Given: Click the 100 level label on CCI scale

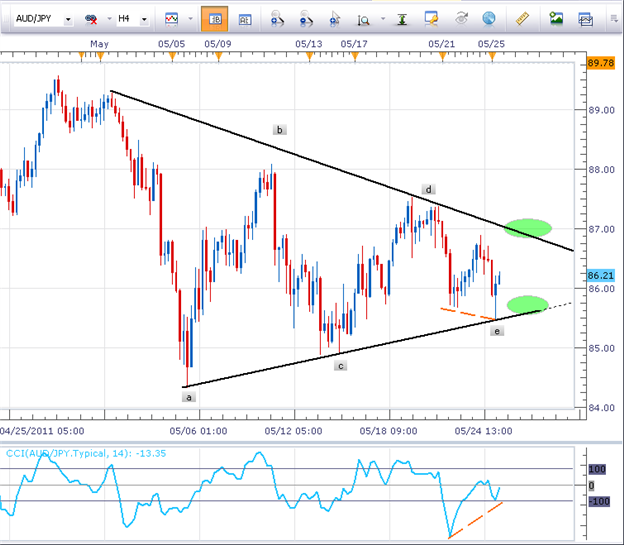Looking at the screenshot, I should pyautogui.click(x=597, y=469).
